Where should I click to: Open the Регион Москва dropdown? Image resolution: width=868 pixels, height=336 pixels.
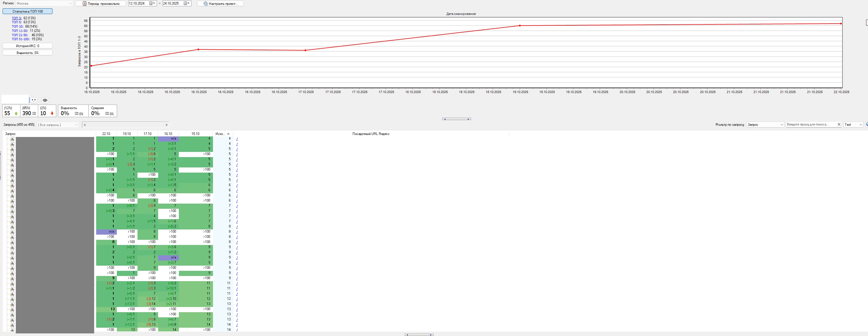44,3
